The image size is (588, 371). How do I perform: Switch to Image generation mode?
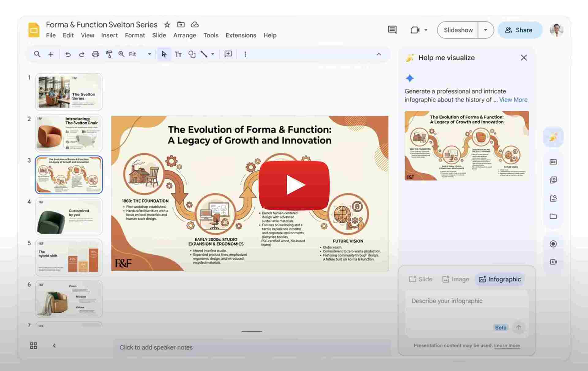point(456,279)
